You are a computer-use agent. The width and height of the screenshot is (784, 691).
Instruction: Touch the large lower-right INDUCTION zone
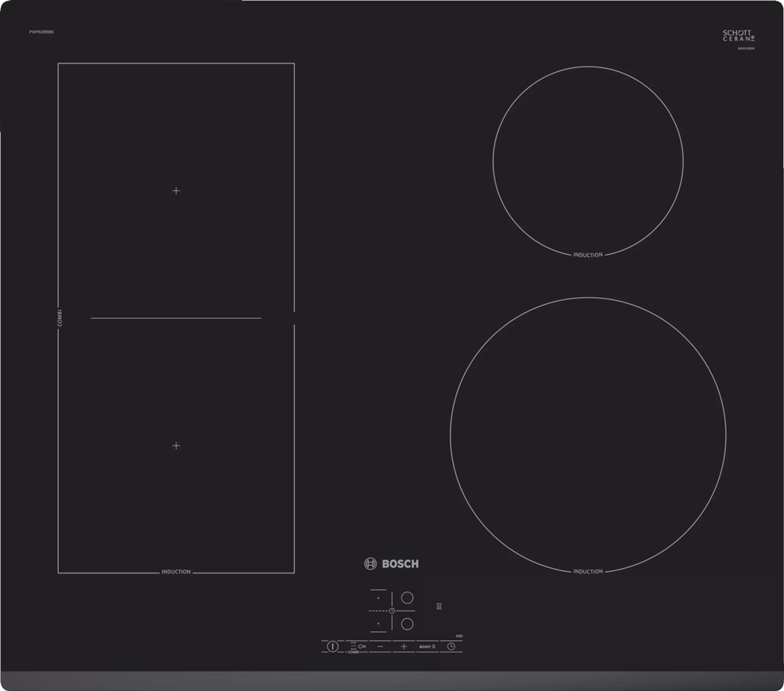pos(588,435)
